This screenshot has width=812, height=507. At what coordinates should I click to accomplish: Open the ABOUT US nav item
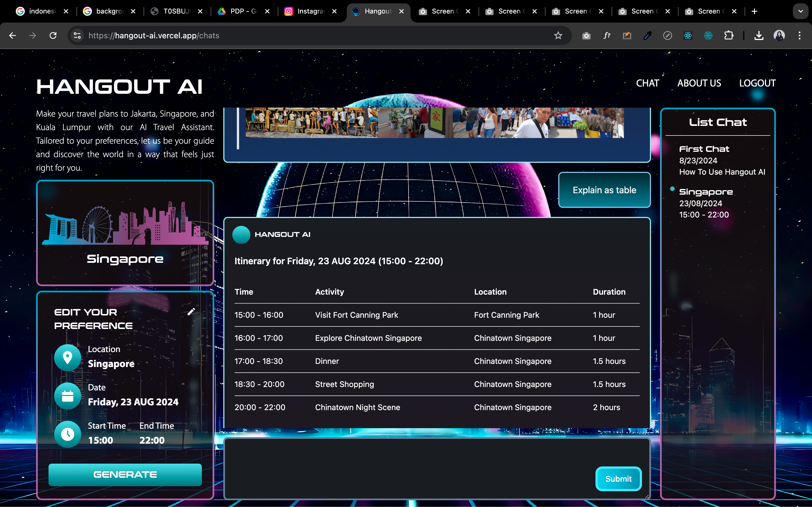(699, 83)
